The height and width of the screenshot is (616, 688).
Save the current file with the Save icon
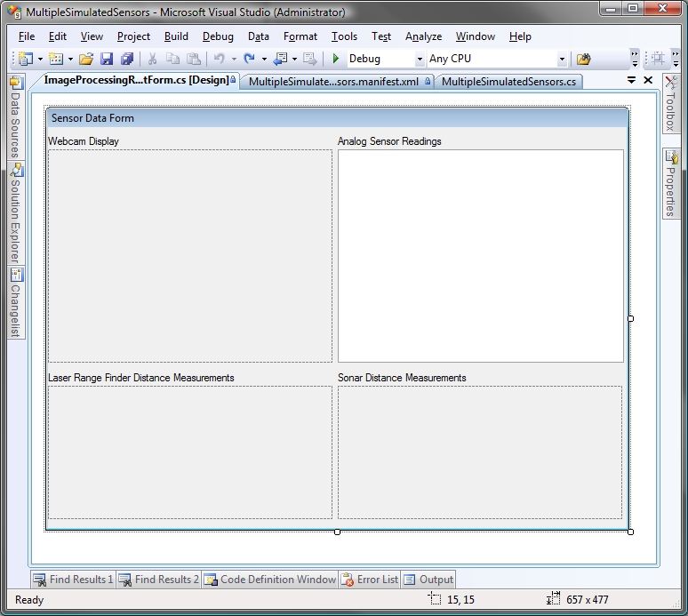coord(107,59)
